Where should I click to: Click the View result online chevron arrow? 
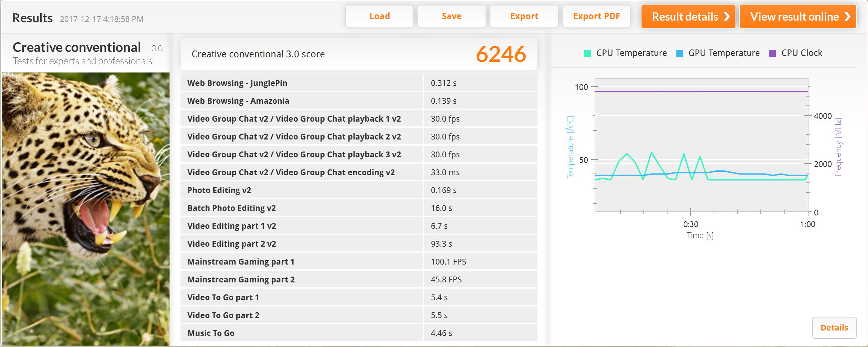pos(848,16)
